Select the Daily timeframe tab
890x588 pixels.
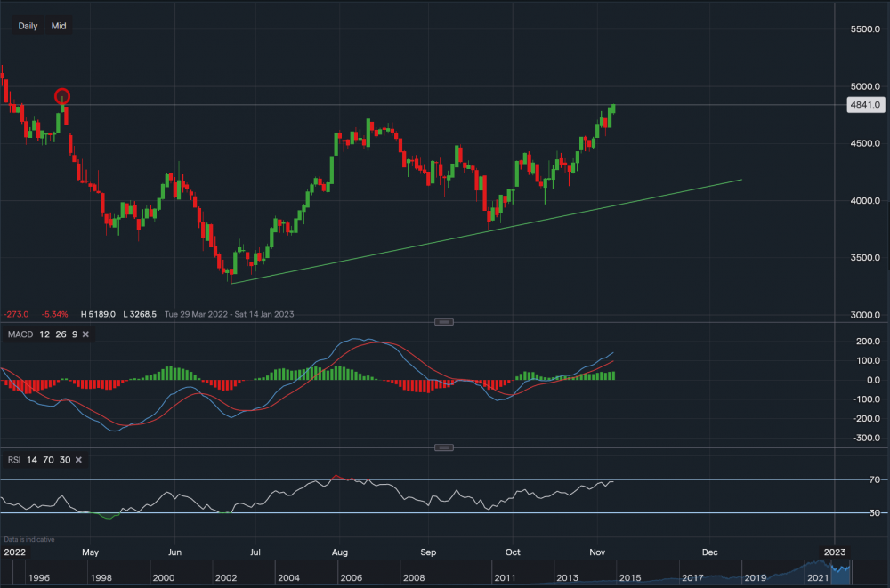26,26
